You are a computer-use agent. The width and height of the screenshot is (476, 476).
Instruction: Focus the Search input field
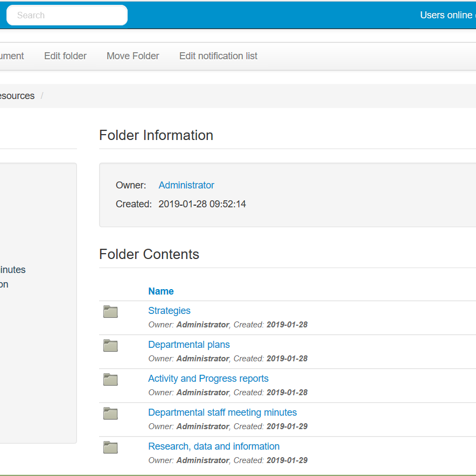(x=67, y=15)
